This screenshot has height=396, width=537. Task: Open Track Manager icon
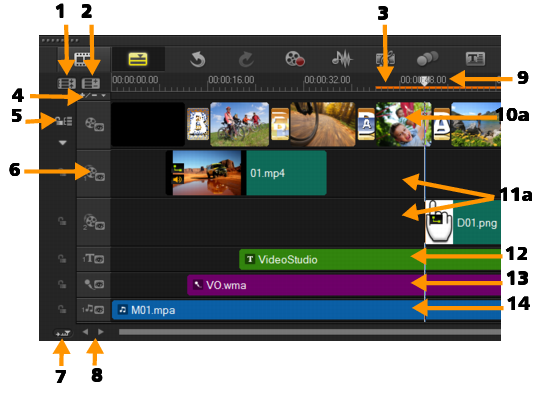click(x=91, y=83)
